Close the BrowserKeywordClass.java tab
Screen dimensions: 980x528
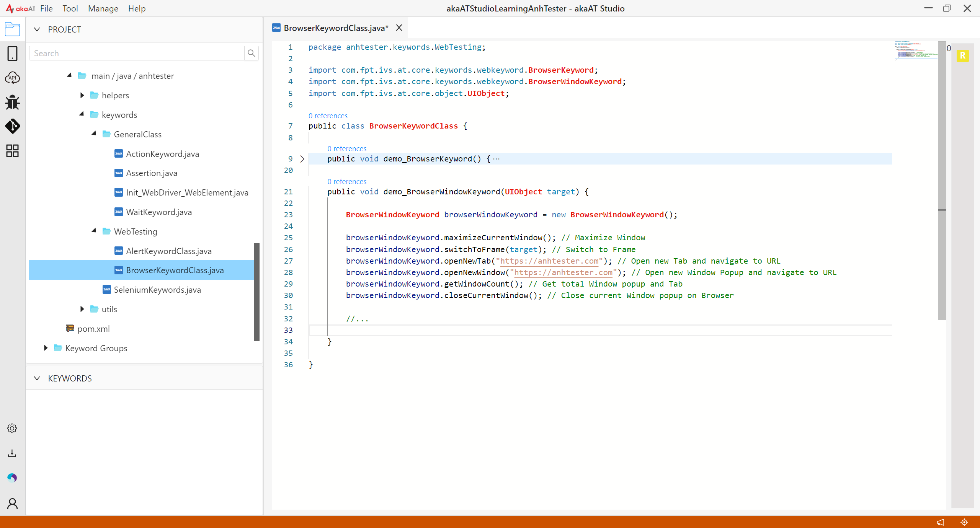coord(399,28)
